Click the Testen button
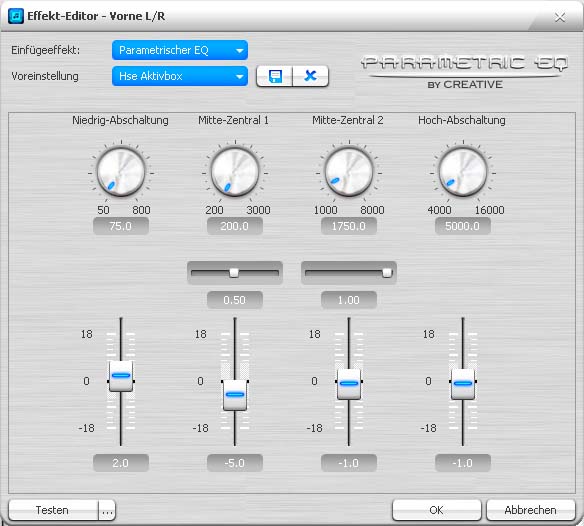Screen dimensions: 584x526 tap(53, 510)
